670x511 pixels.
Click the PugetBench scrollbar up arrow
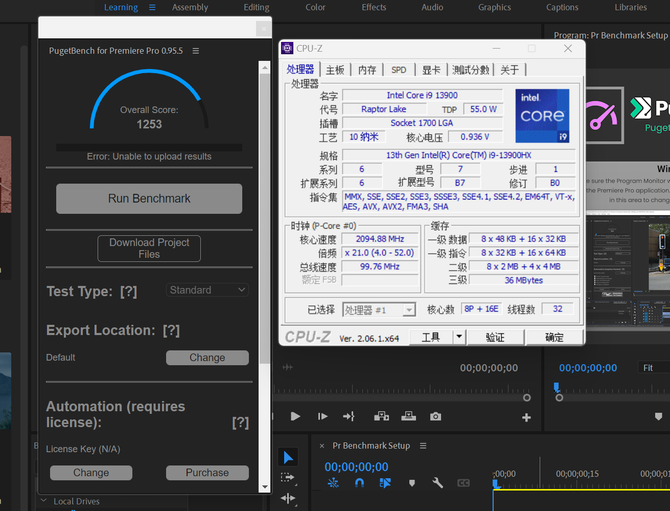(264, 68)
